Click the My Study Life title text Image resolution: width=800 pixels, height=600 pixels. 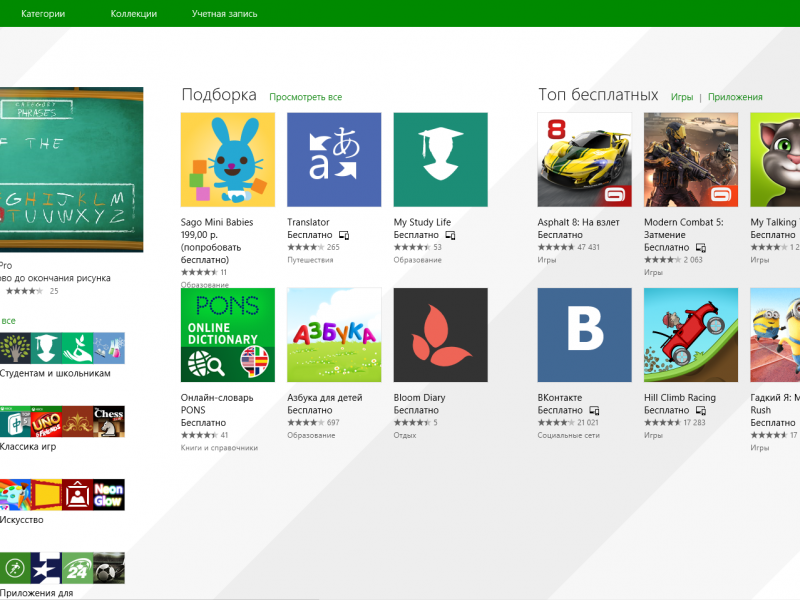422,222
